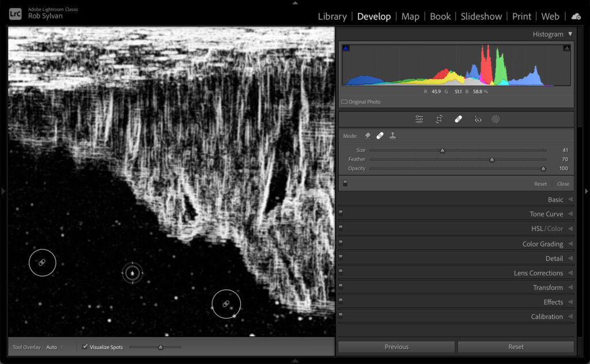Open the Red Eye Correction tool
Viewport: 590px width, 364px height.
pos(478,119)
